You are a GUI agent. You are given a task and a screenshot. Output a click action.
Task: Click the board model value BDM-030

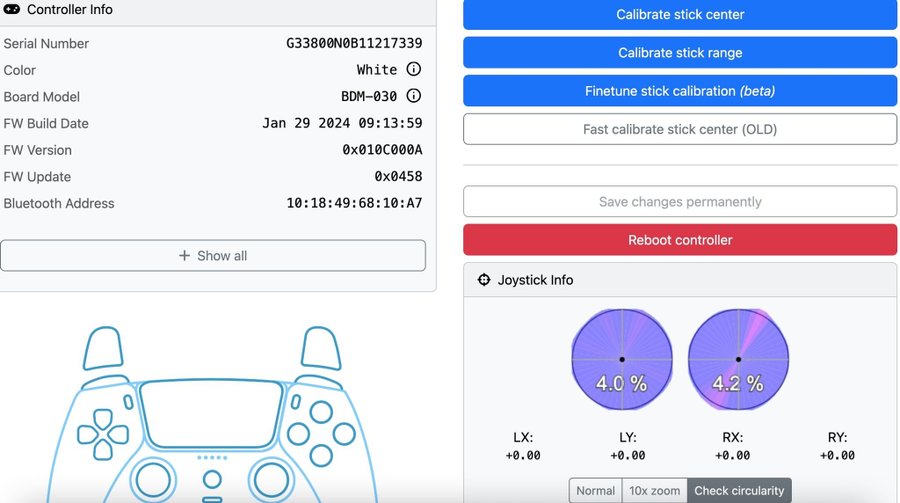(369, 96)
